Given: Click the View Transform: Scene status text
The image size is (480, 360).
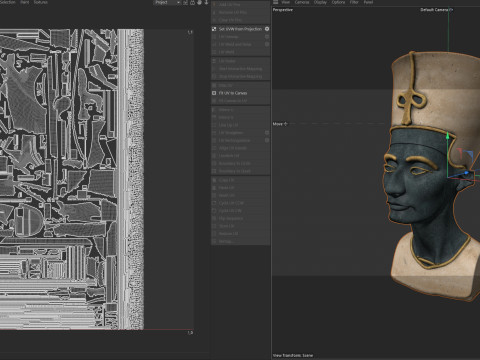Looking at the screenshot, I should [x=293, y=355].
